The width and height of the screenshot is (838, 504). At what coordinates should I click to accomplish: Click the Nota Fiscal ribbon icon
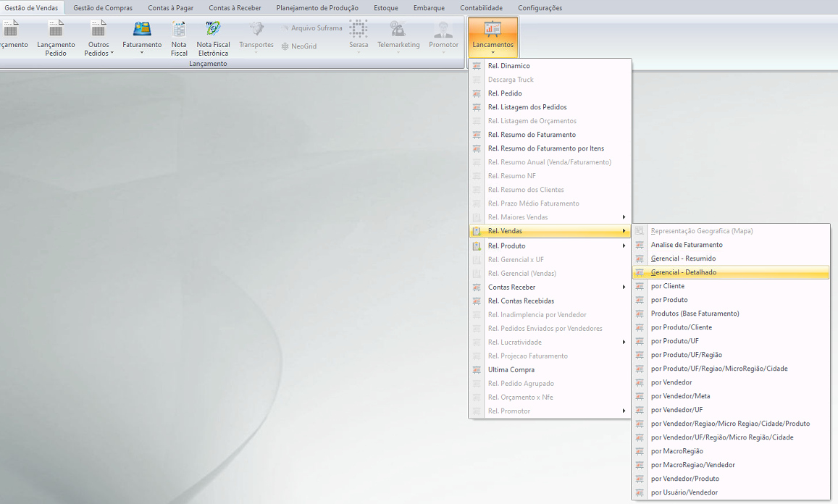pyautogui.click(x=179, y=30)
